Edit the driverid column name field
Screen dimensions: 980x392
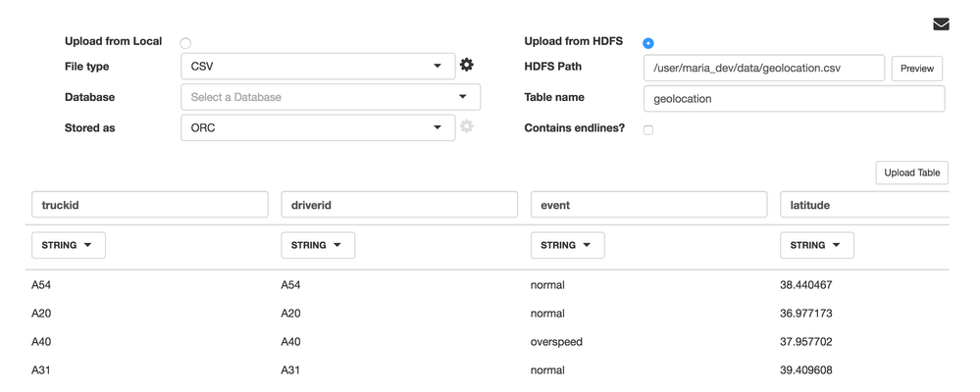point(399,205)
